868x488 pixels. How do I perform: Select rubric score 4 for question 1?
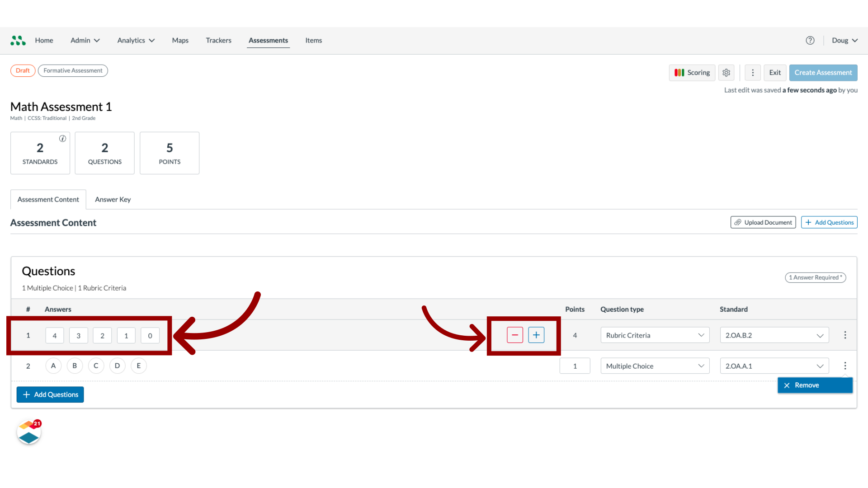tap(55, 336)
